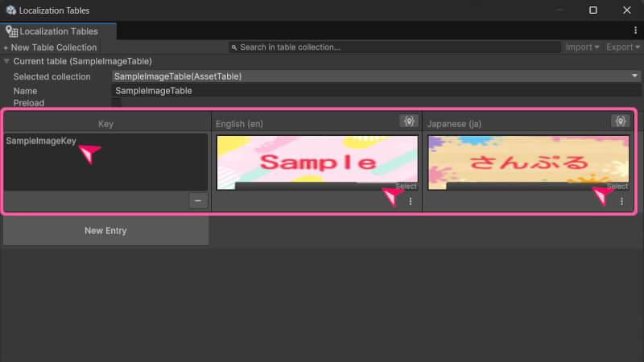Click the Localization Tables title bar icon
644x362 pixels.
pyautogui.click(x=10, y=10)
